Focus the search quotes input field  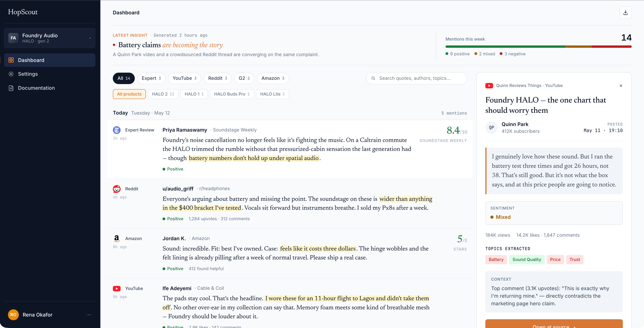(416, 78)
